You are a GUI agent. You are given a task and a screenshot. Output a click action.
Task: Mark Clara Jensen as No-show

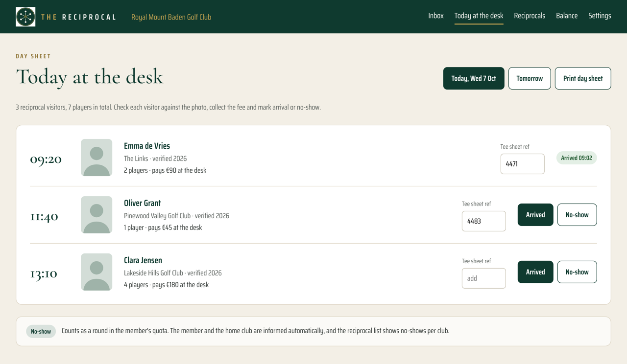click(577, 272)
